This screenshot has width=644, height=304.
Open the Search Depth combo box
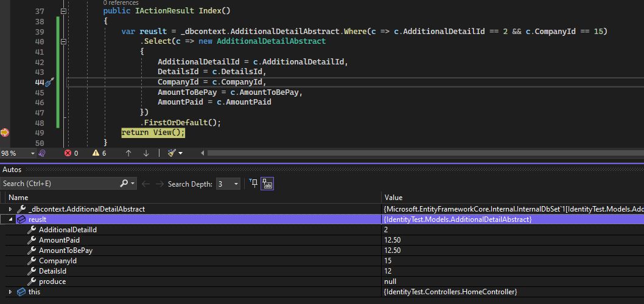pos(228,184)
